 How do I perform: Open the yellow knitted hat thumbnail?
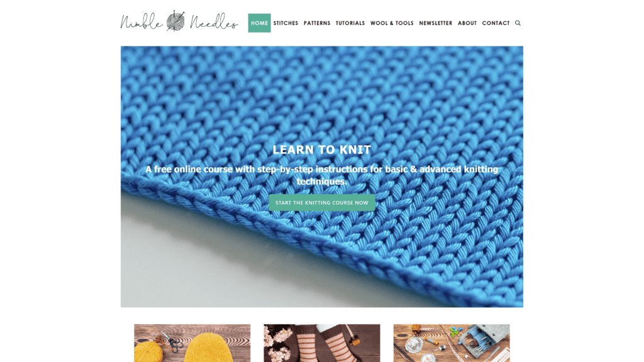coord(192,343)
